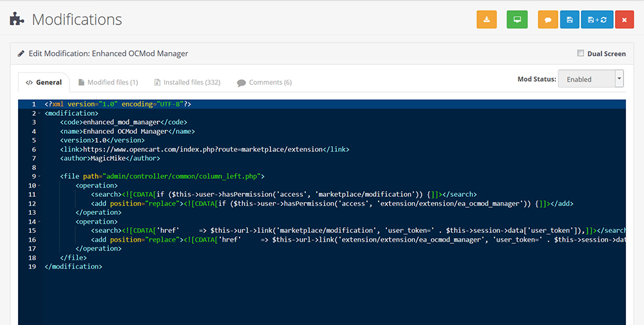Click the author name 'MagicMike'
This screenshot has height=325, width=644.
(x=108, y=158)
